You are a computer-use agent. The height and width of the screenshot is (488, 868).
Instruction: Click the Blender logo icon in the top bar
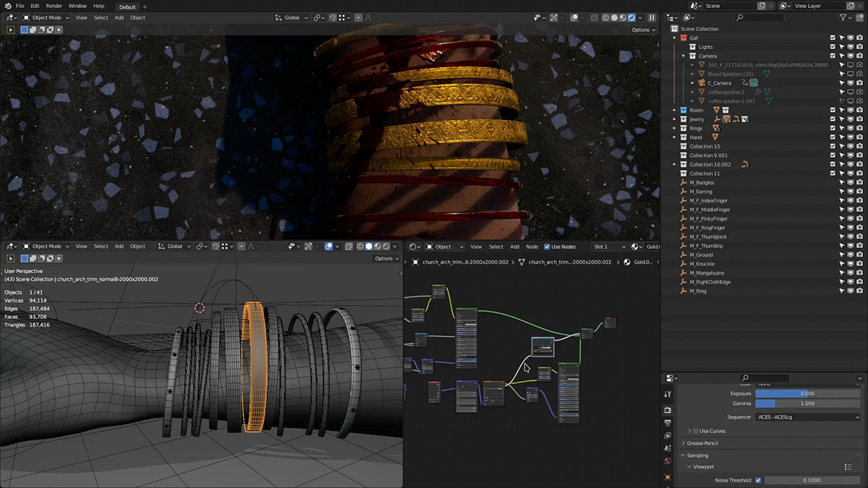(x=7, y=6)
